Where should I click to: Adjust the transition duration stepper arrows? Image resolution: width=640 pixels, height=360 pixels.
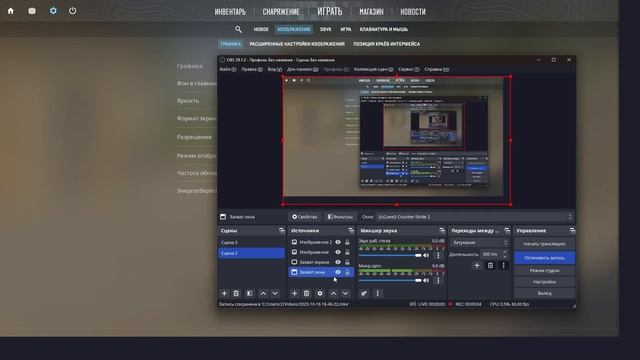tap(505, 254)
